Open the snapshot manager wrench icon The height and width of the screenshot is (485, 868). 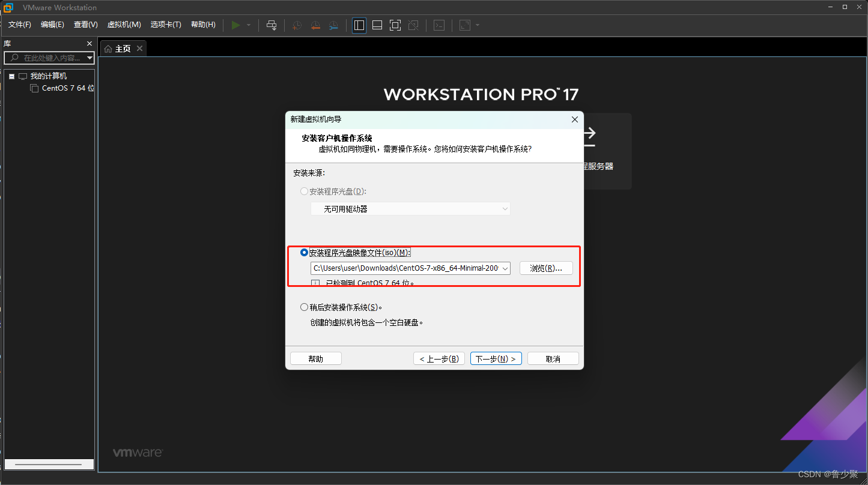[x=333, y=25]
